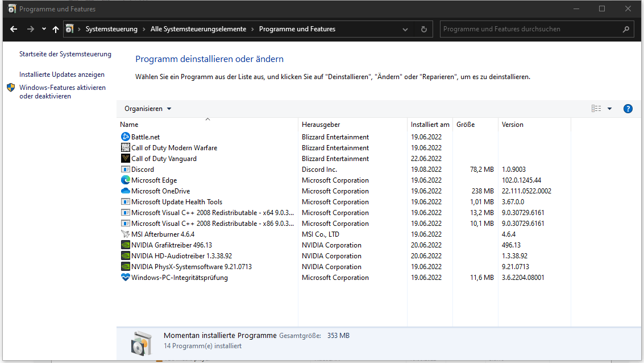Sort by the Größe column header
This screenshot has height=363, width=644.
[476, 124]
